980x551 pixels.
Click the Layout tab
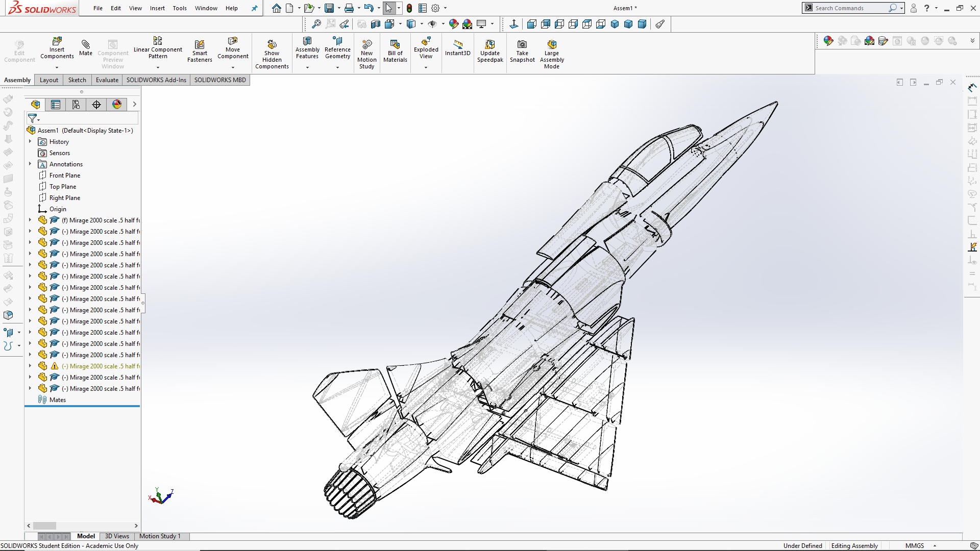click(x=49, y=80)
